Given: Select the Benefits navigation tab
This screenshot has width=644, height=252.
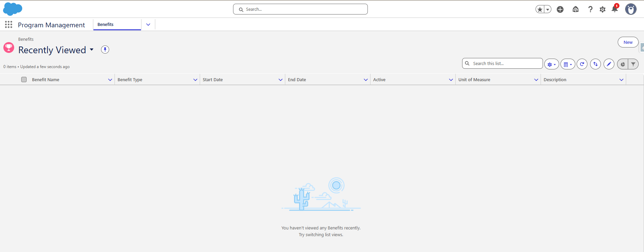Looking at the screenshot, I should pos(105,25).
